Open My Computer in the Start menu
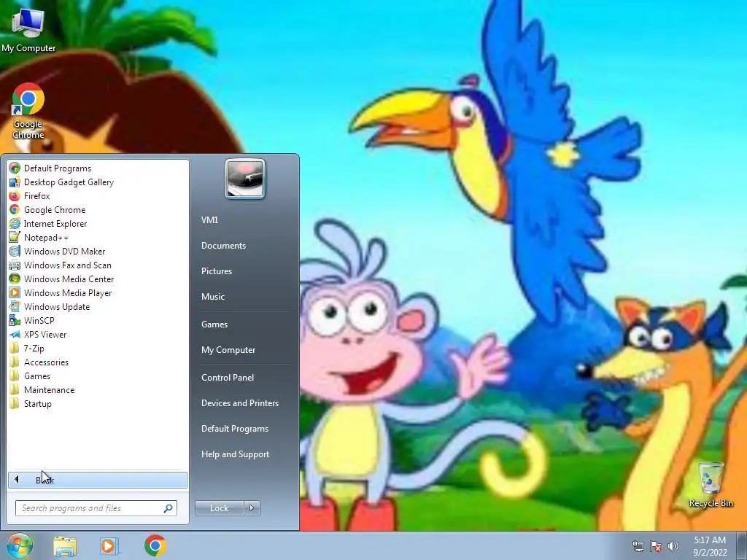 pyautogui.click(x=228, y=349)
